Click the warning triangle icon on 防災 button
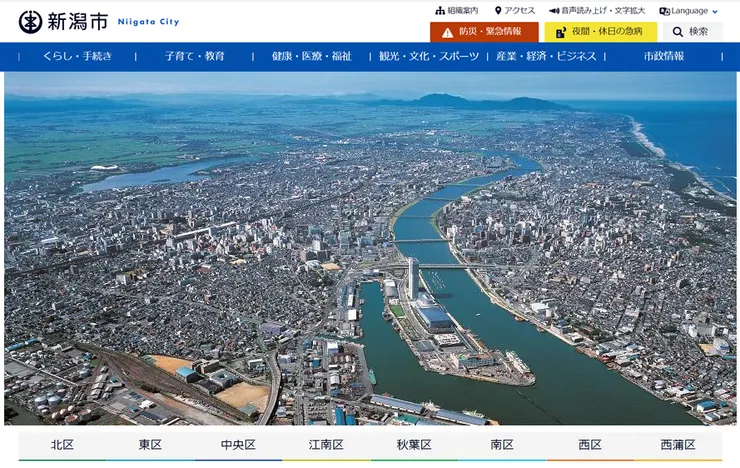The image size is (740, 468). pyautogui.click(x=447, y=33)
